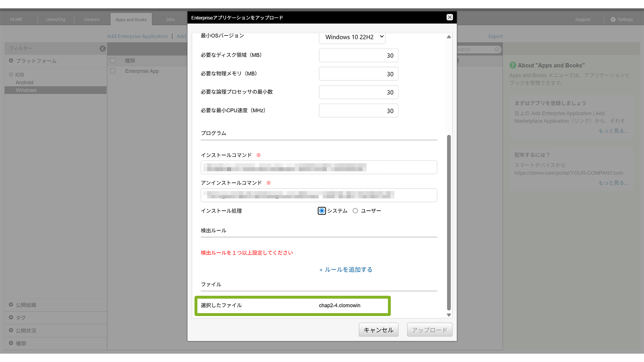Close the Enterprise upload dialog
The height and width of the screenshot is (362, 644).
(449, 17)
